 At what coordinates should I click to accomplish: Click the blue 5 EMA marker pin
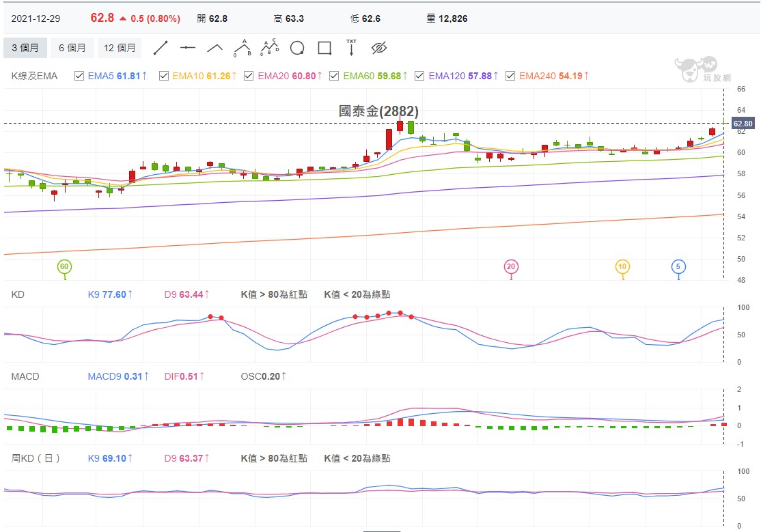tap(678, 266)
